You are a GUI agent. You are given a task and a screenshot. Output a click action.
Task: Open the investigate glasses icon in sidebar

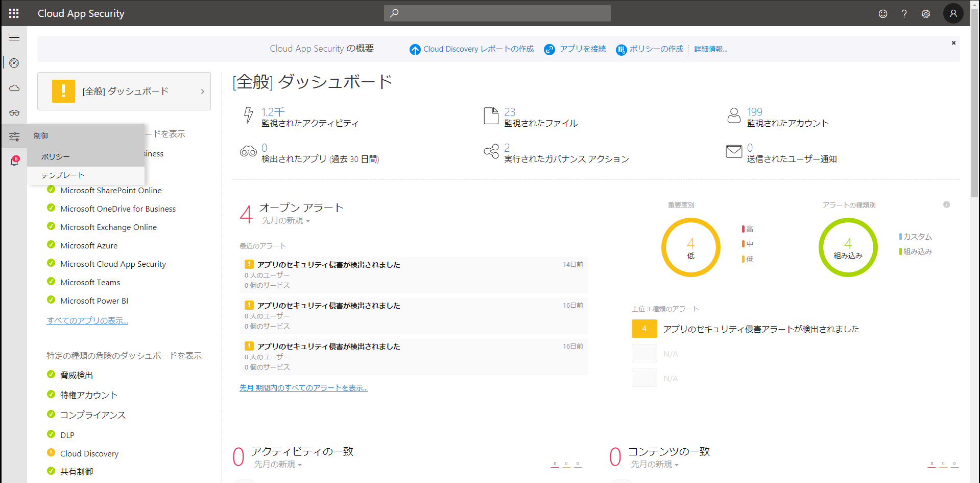(14, 112)
